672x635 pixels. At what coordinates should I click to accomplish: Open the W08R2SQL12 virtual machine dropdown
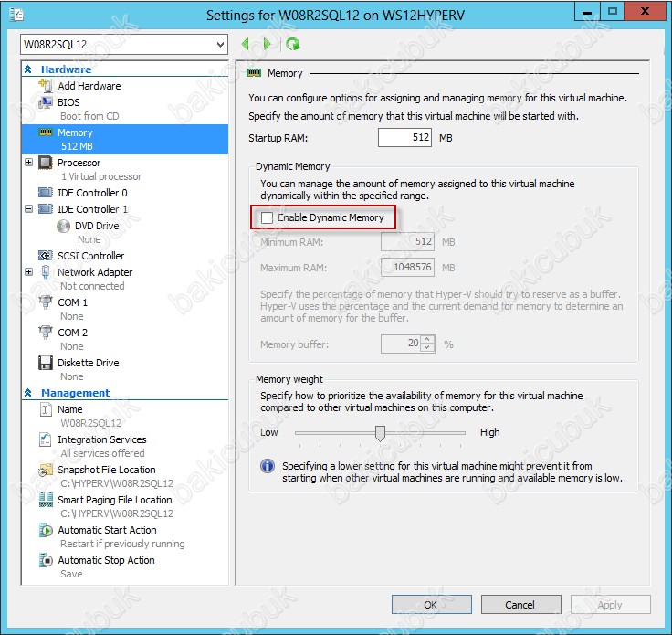click(x=220, y=44)
